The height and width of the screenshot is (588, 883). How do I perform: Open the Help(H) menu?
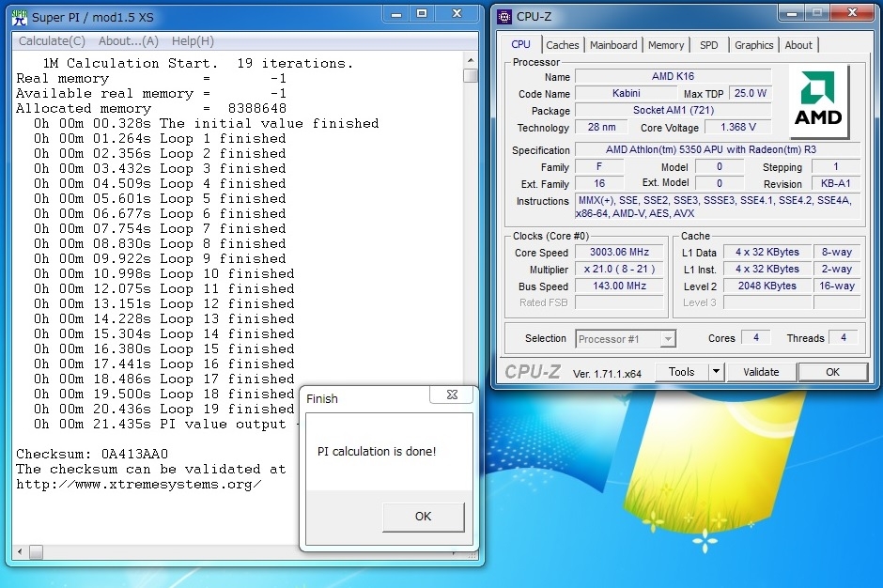[x=193, y=41]
